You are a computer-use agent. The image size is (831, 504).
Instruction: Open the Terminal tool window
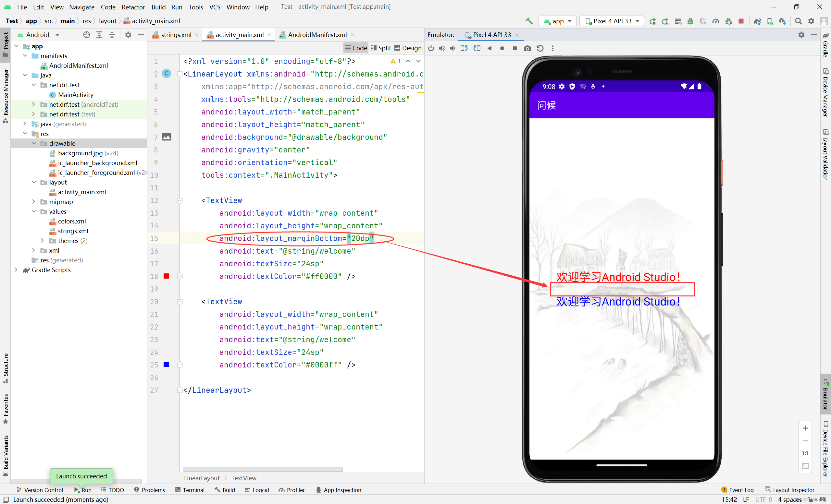[190, 490]
